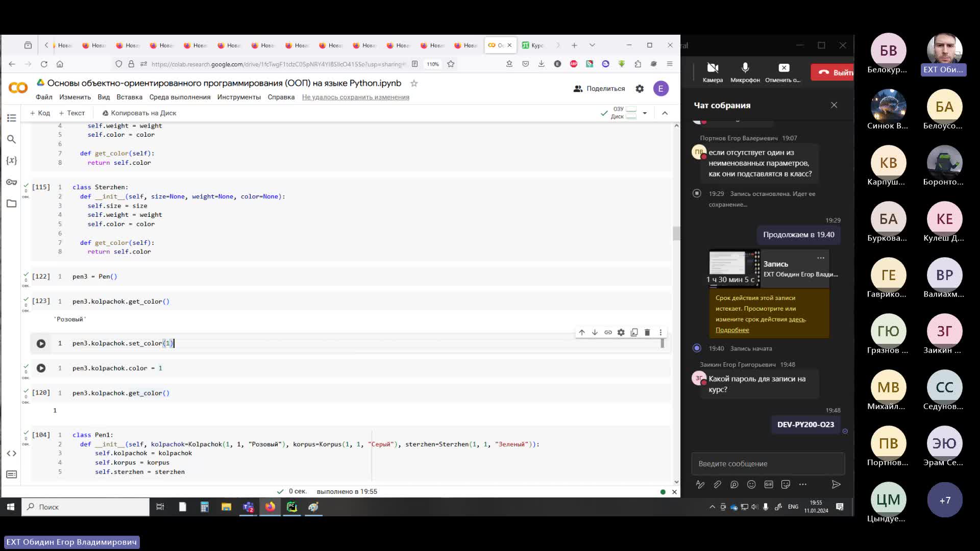Switch to the Курс browser tab
Viewport: 980px width, 551px height.
pos(533,45)
